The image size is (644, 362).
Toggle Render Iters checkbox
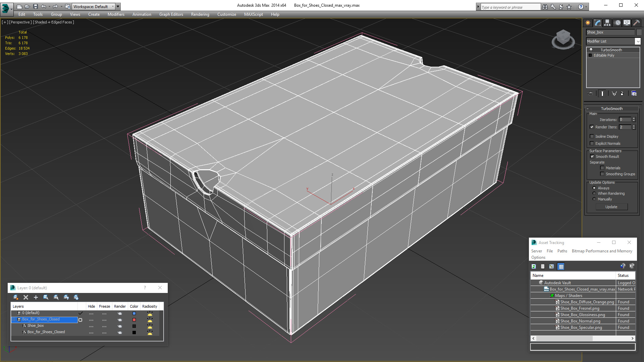click(x=592, y=127)
